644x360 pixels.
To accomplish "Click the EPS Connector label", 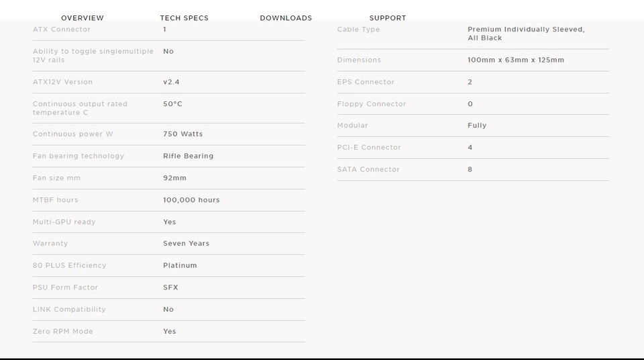I will click(x=366, y=82).
